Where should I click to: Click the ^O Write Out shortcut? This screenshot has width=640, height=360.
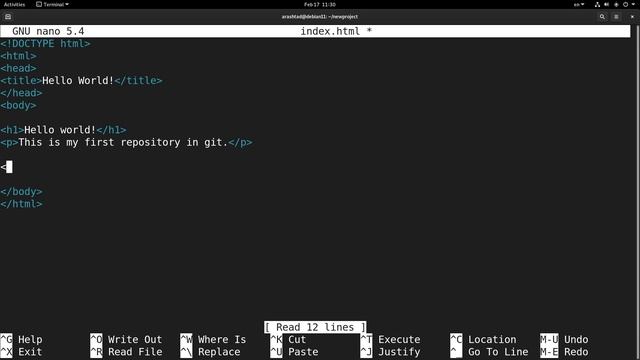[126, 339]
